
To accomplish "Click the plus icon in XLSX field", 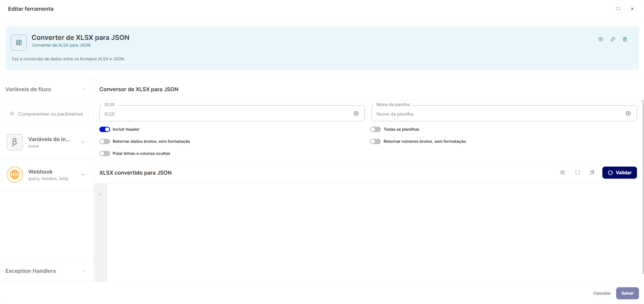I will click(x=356, y=114).
